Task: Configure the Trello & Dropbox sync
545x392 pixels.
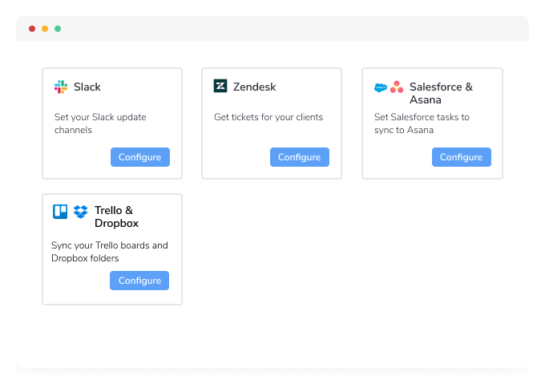Action: (x=139, y=281)
